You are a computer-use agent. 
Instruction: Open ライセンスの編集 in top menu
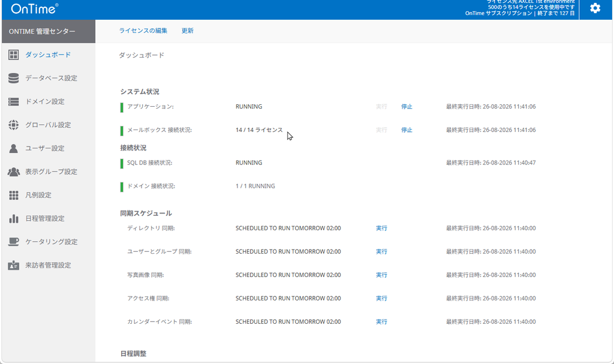pos(143,31)
